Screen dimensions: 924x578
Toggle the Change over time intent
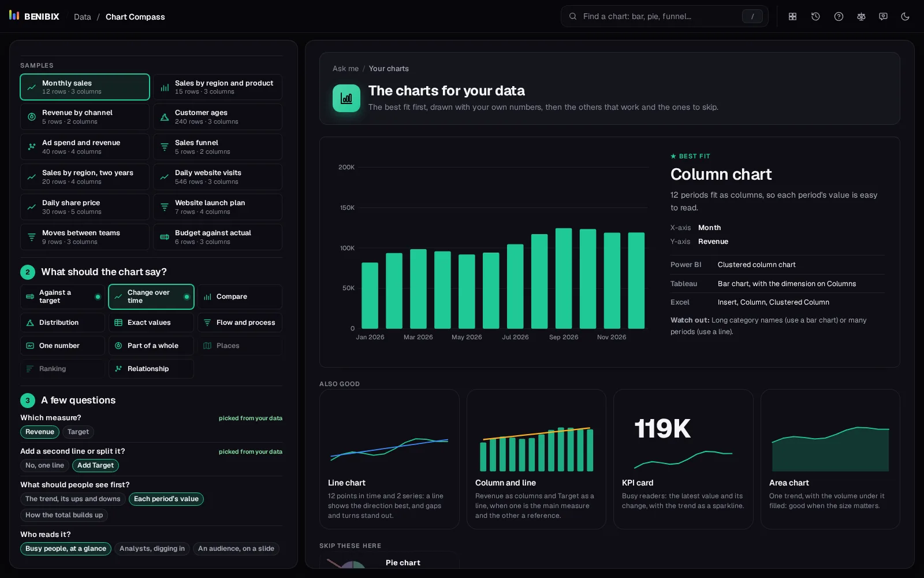point(151,297)
